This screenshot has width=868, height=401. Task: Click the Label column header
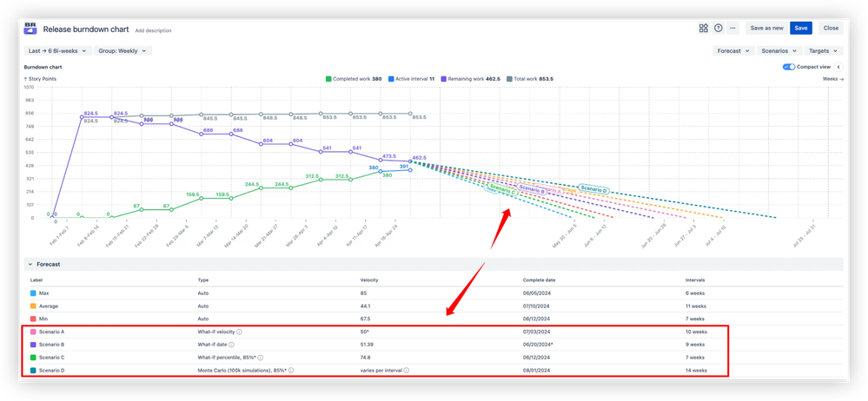tap(36, 280)
